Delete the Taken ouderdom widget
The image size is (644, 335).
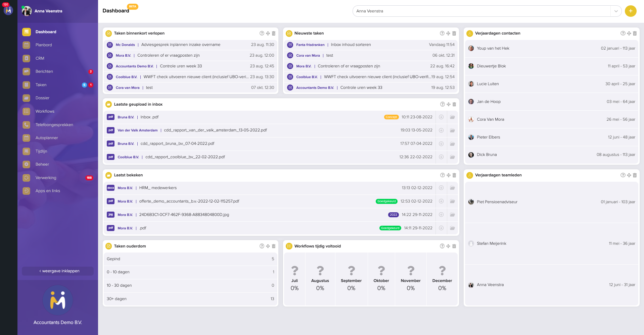coord(274,246)
